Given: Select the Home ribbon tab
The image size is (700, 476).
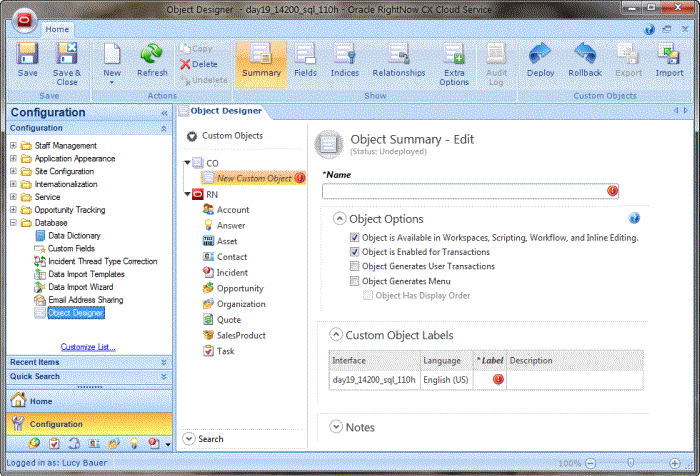Looking at the screenshot, I should pos(56,29).
